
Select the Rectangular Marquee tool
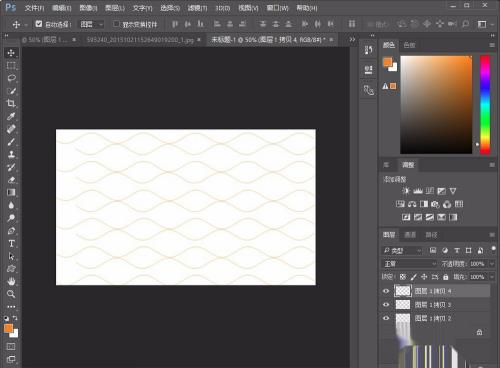11,65
